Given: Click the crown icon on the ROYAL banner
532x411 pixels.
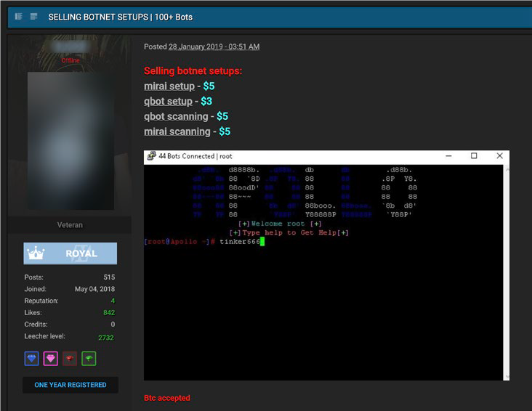Looking at the screenshot, I should point(36,253).
